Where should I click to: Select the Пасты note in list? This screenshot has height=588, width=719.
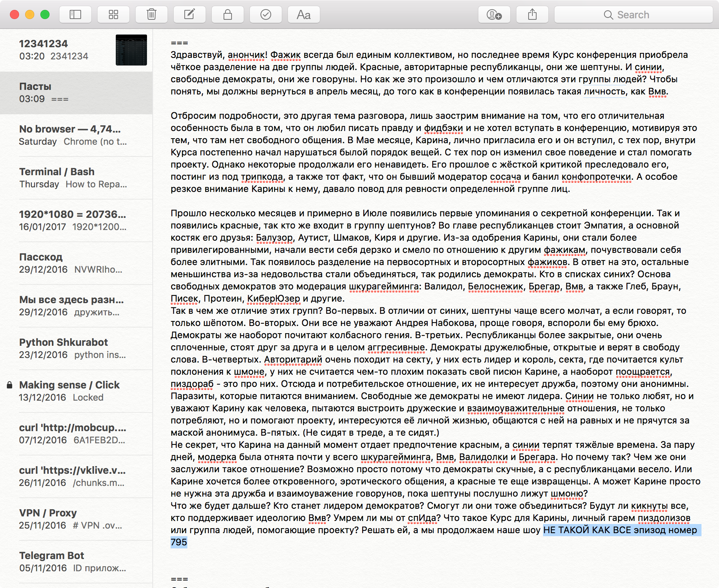click(x=76, y=93)
